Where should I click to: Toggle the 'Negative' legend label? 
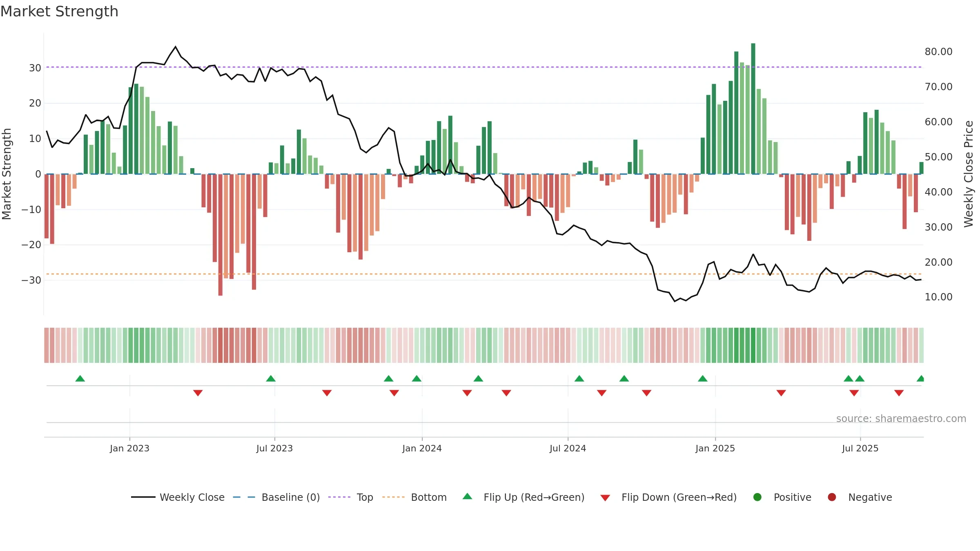[x=870, y=497]
